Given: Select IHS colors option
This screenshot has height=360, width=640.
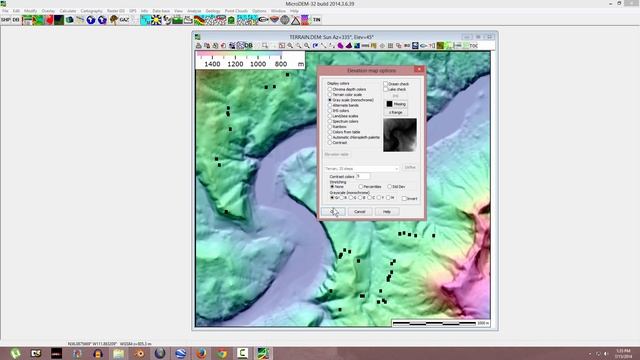Looking at the screenshot, I should 338,110.
